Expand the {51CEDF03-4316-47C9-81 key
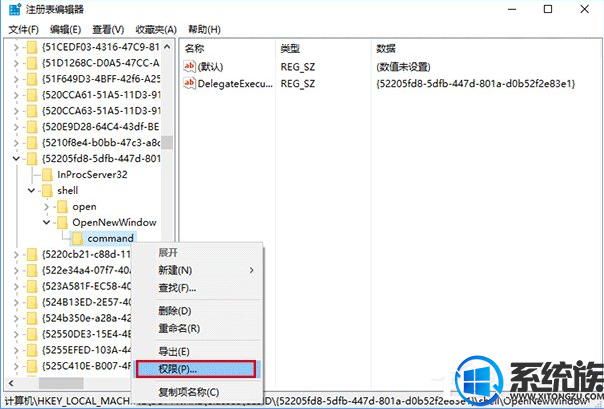Image resolution: width=604 pixels, height=409 pixels. point(16,47)
